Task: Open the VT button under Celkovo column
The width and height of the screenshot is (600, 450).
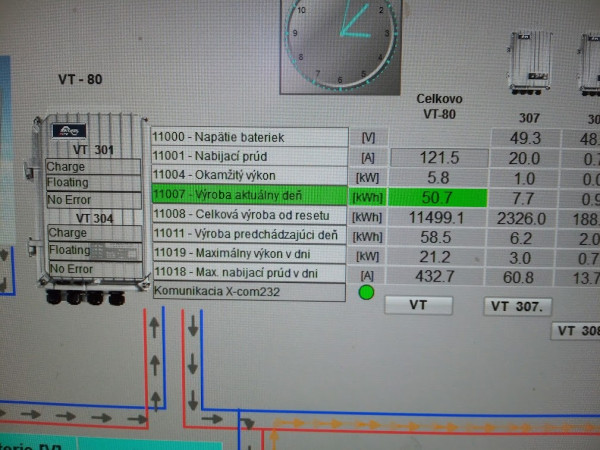Action: 418,305
